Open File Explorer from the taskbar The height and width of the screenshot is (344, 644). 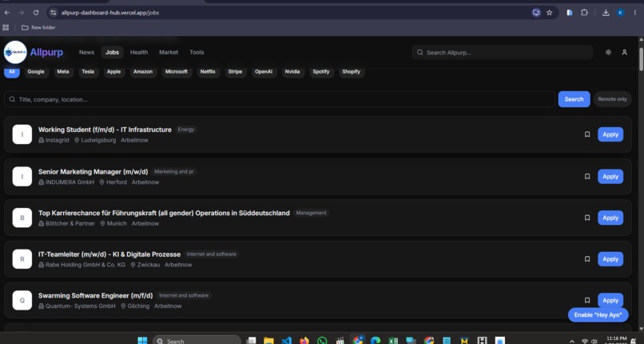point(268,341)
